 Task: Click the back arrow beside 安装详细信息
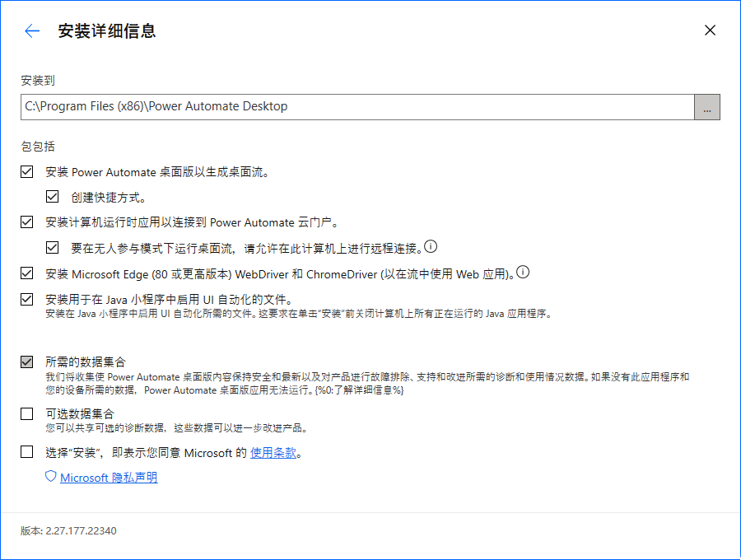click(32, 31)
